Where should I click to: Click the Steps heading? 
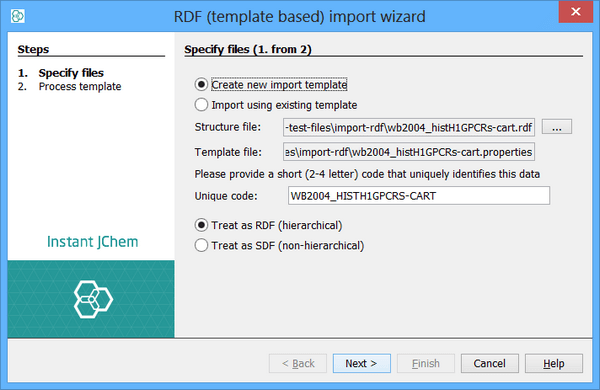tap(33, 49)
